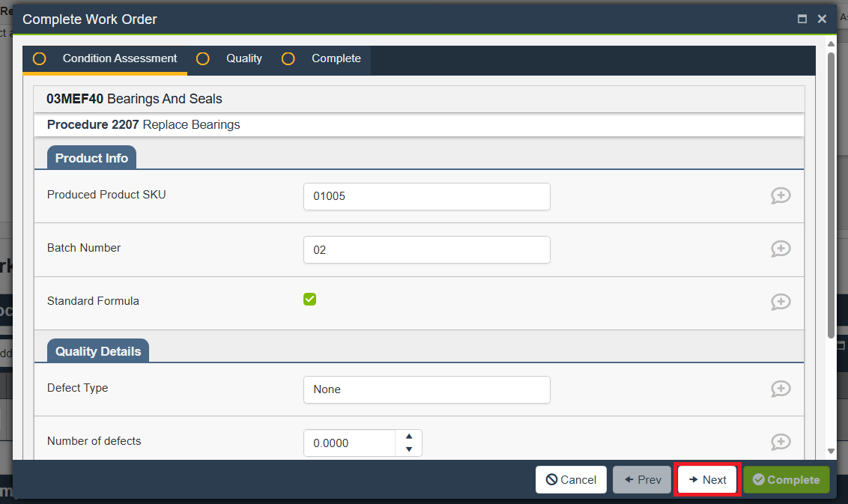848x504 pixels.
Task: Close the Complete Work Order dialog
Action: point(822,19)
